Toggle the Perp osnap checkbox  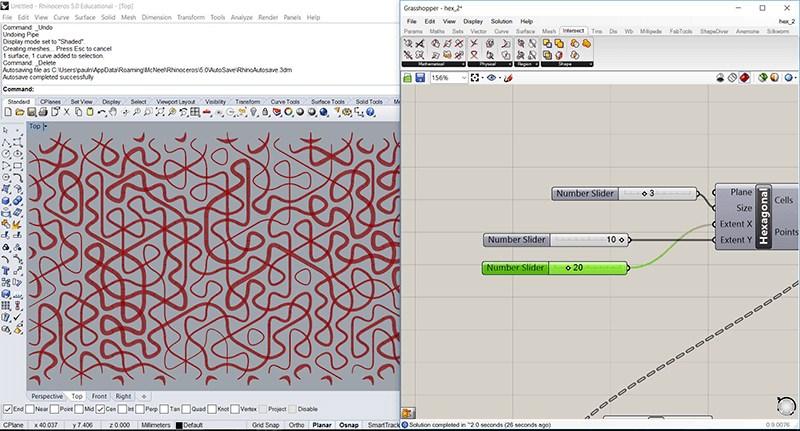point(140,409)
